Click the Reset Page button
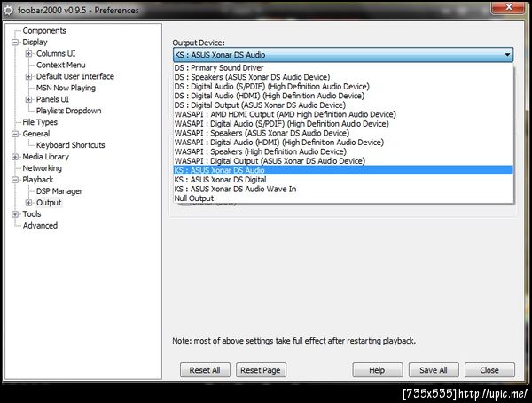Viewport: 532px width, 403px height. [x=261, y=370]
